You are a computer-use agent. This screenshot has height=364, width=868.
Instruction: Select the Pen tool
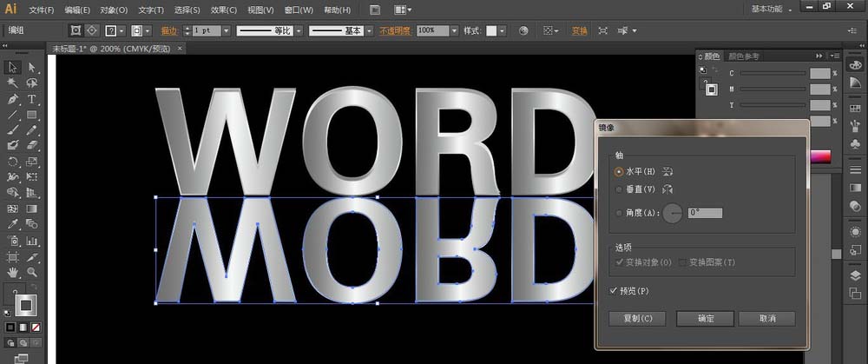[13, 99]
